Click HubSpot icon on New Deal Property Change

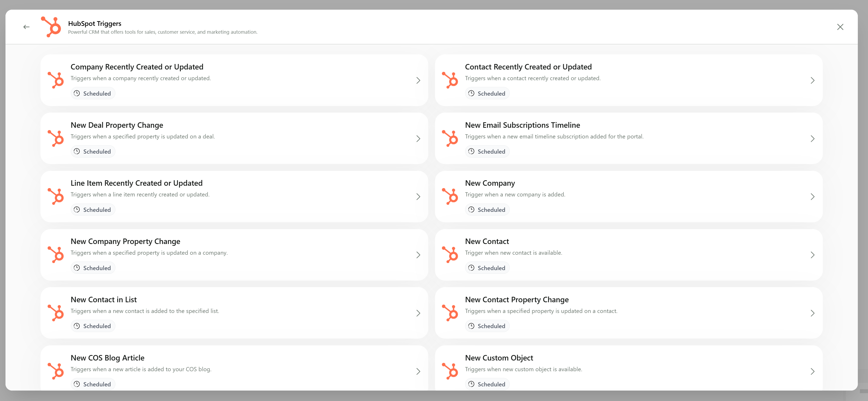pyautogui.click(x=56, y=138)
